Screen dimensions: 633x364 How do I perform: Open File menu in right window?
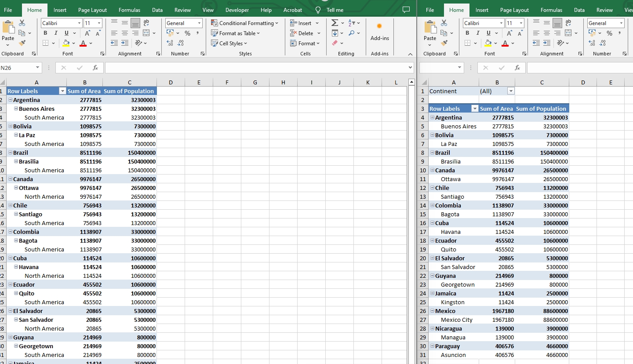click(430, 10)
